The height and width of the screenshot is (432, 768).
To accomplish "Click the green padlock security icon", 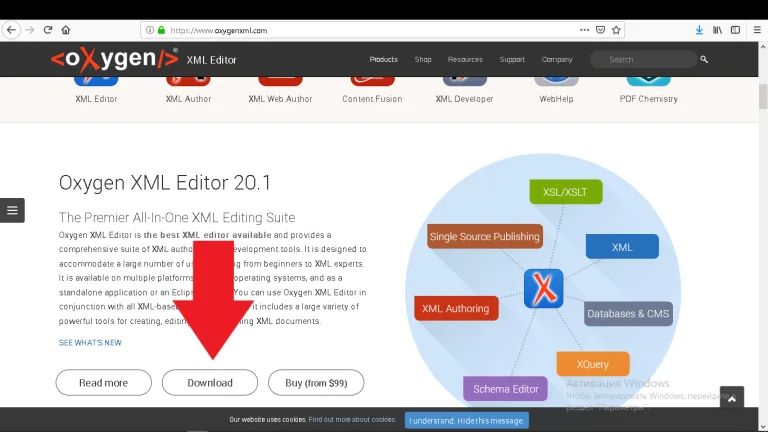I will point(161,30).
